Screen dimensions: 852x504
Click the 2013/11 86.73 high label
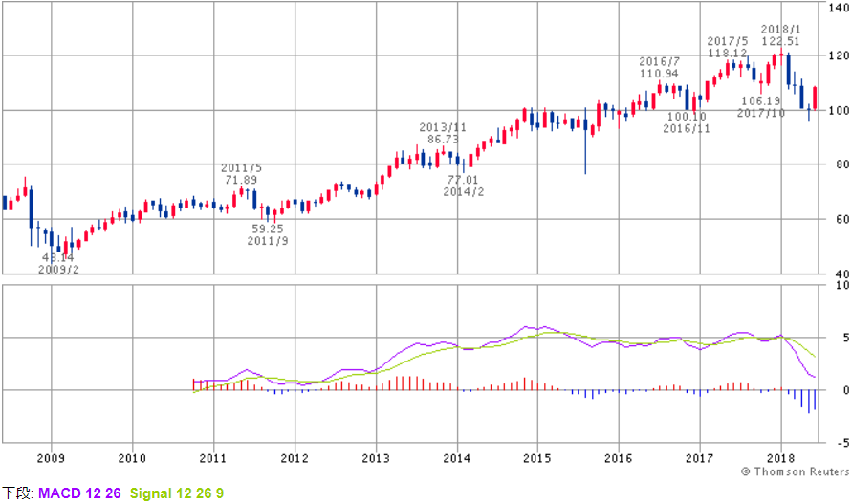click(443, 133)
